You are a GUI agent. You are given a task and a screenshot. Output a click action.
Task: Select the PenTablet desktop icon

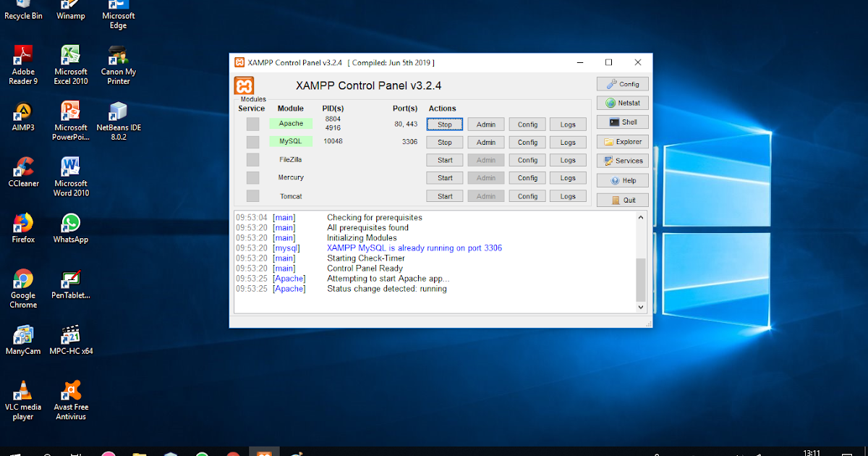(71, 284)
